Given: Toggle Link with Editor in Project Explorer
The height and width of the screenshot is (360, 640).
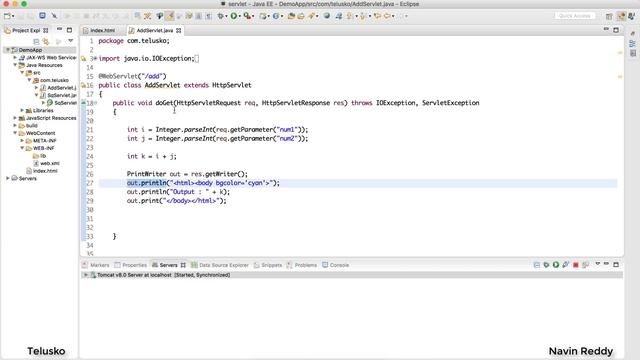Looking at the screenshot, I should pyautogui.click(x=46, y=41).
